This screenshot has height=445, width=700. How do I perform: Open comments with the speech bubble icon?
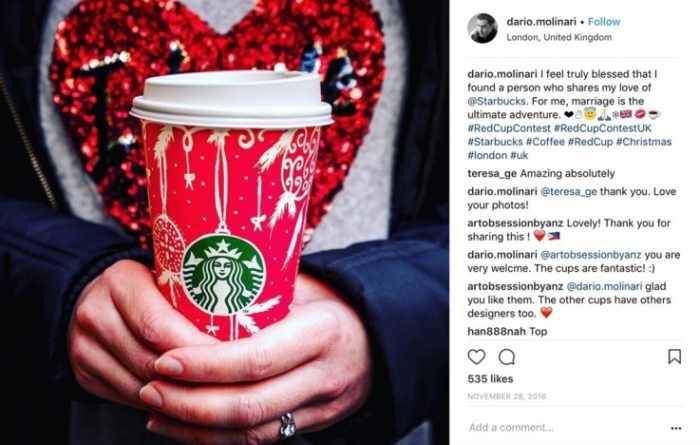coord(507,357)
